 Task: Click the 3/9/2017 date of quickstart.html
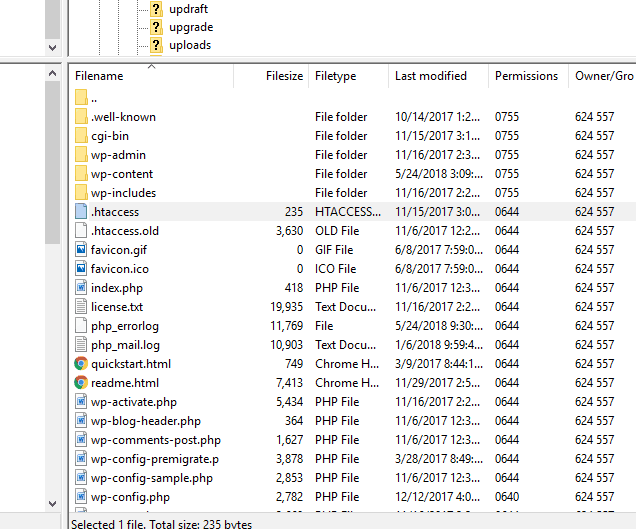(x=439, y=364)
